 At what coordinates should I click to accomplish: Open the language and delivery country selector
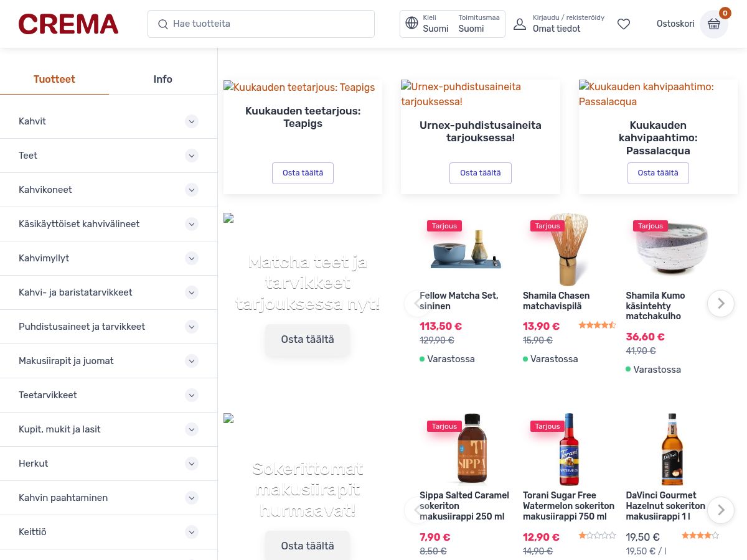pyautogui.click(x=453, y=24)
